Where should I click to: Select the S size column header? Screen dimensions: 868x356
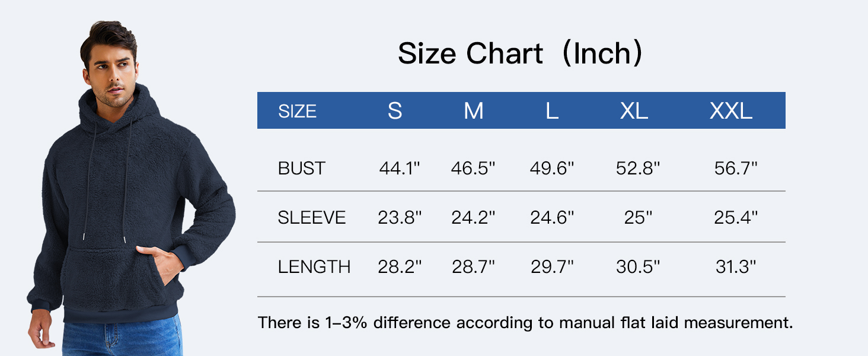pos(395,111)
